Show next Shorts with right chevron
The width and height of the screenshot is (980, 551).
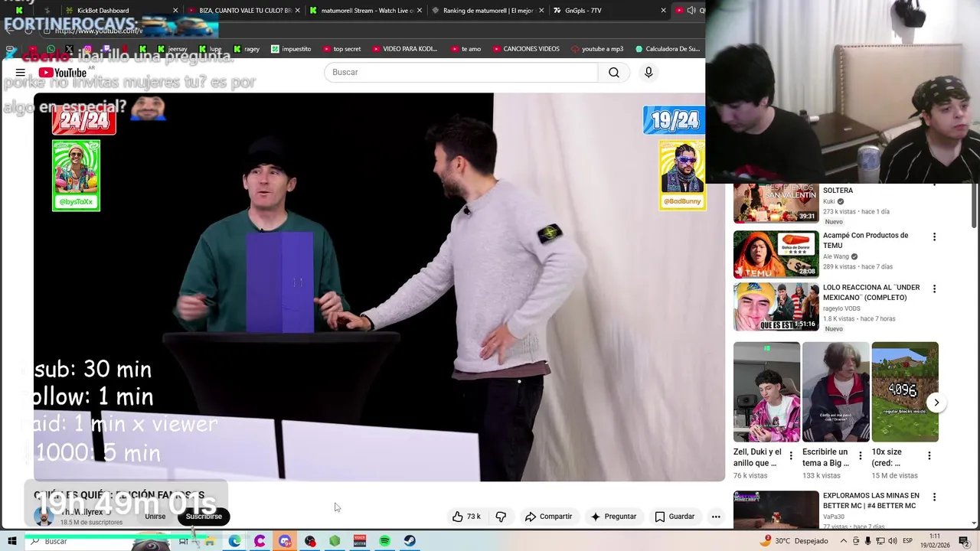point(936,403)
